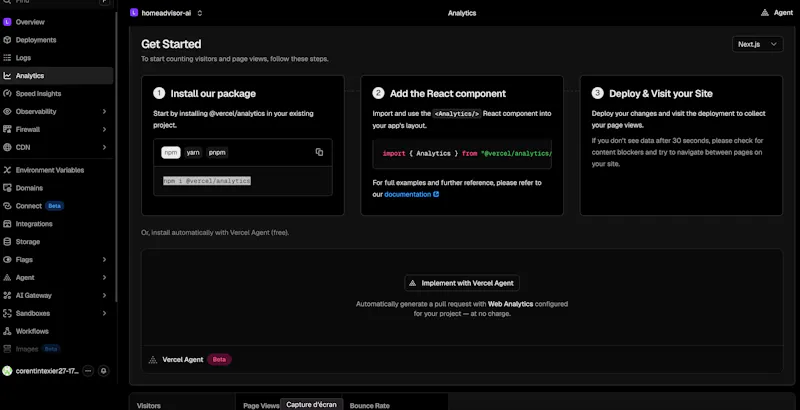Click the Deploy & Visit your Site title

coord(661,93)
